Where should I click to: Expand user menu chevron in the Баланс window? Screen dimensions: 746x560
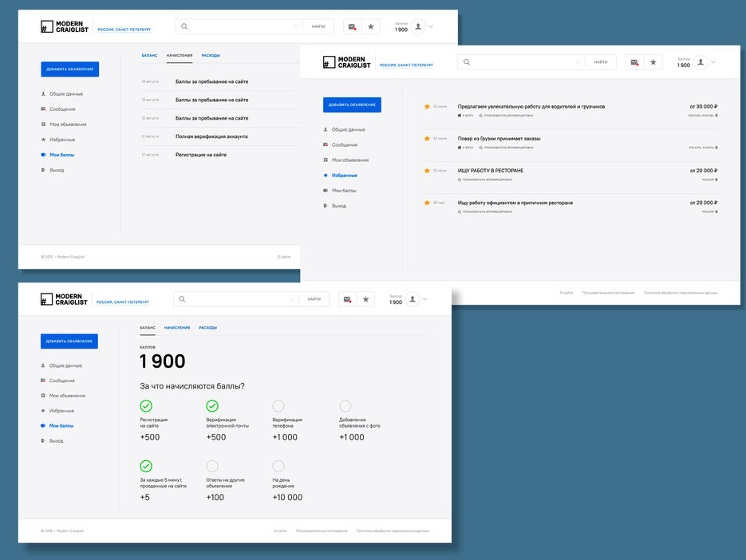[x=424, y=299]
